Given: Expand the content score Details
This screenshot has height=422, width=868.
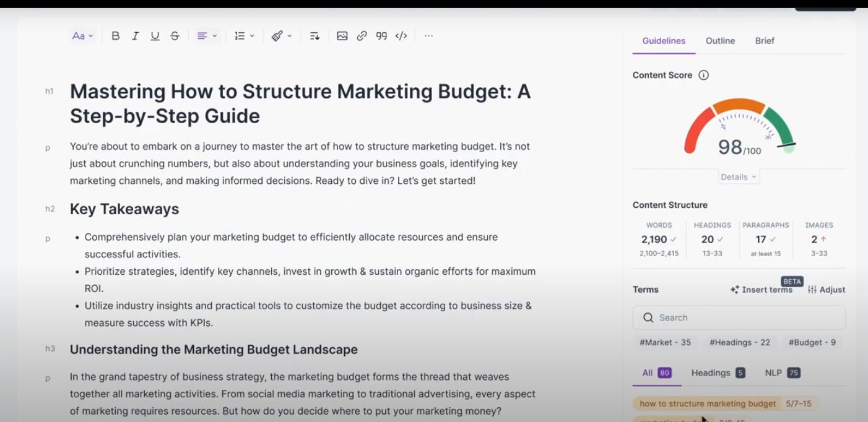Looking at the screenshot, I should coord(739,177).
